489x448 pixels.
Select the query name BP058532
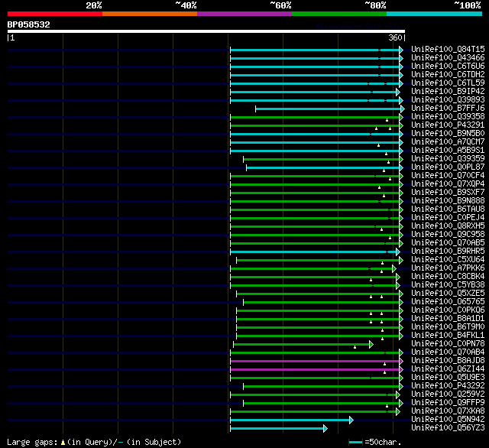click(29, 24)
